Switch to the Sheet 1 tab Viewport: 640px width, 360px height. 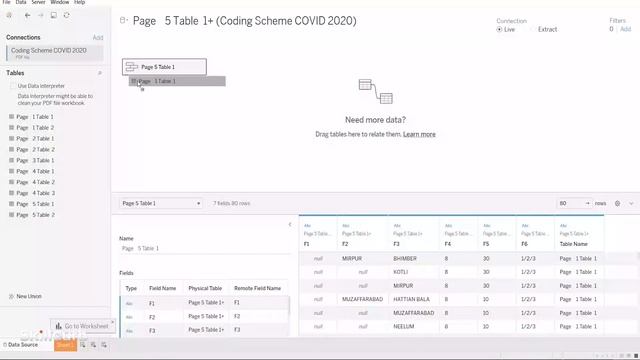(x=65, y=345)
